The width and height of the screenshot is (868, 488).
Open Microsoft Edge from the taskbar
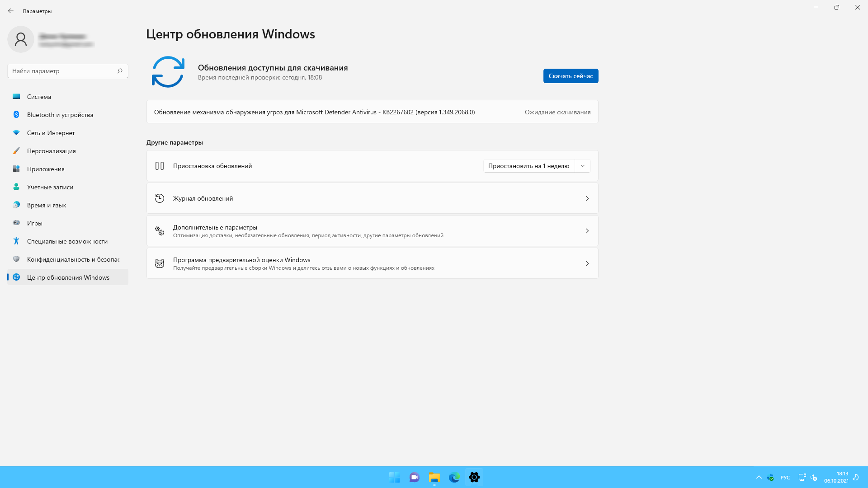(454, 477)
